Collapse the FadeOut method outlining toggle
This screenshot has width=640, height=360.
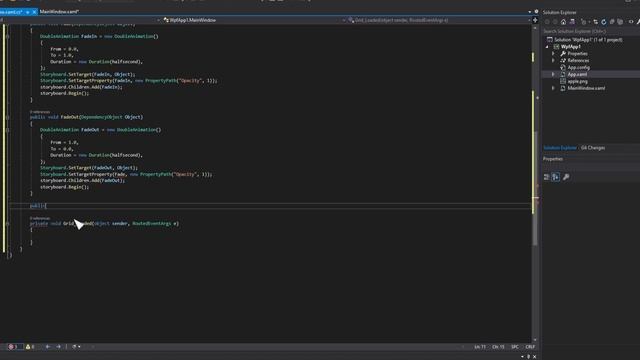click(x=7, y=117)
